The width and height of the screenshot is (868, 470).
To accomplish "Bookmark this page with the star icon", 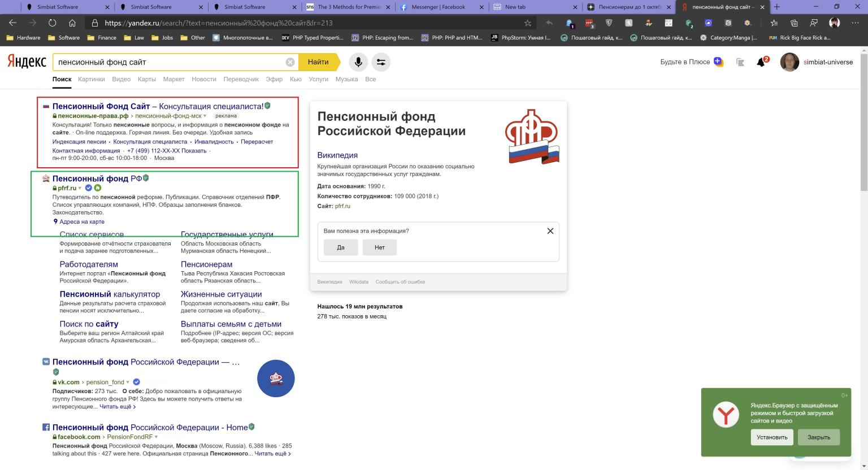I will point(528,23).
